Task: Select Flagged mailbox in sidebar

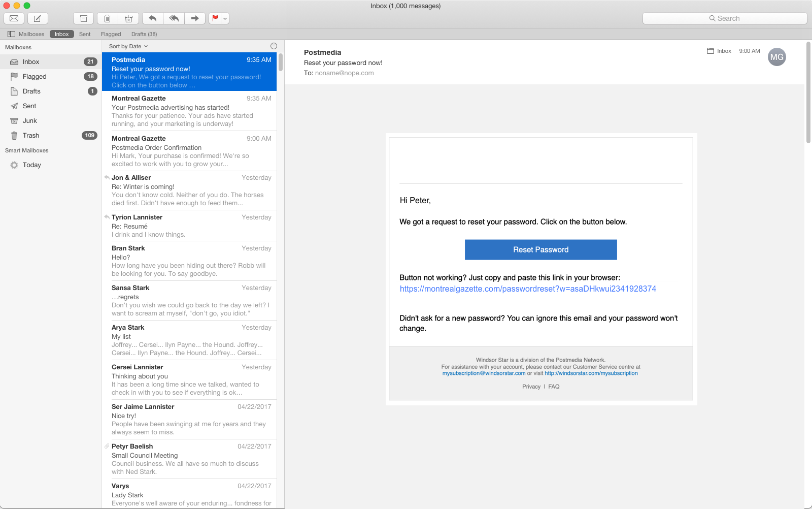Action: (x=51, y=77)
